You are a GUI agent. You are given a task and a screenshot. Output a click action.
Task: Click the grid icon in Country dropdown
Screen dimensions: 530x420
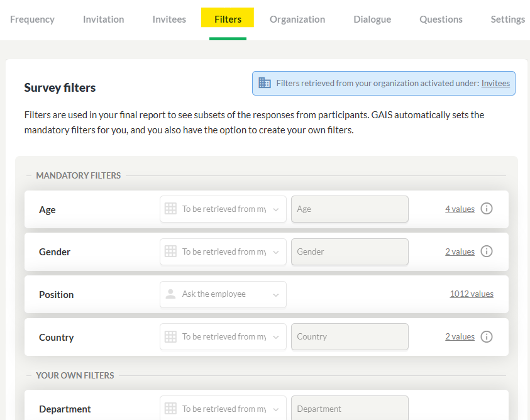pyautogui.click(x=170, y=336)
